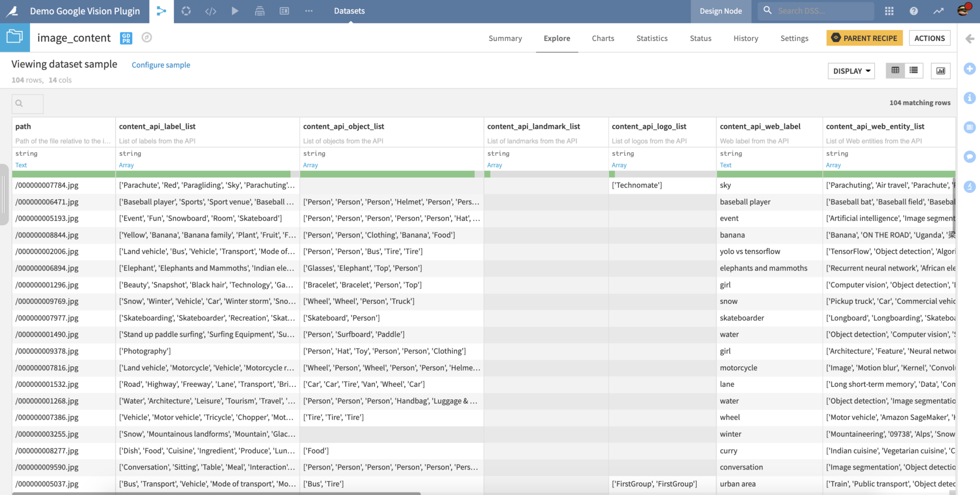Select the list view toggle near DISPLAY
Viewport: 980px width, 495px height.
click(914, 70)
